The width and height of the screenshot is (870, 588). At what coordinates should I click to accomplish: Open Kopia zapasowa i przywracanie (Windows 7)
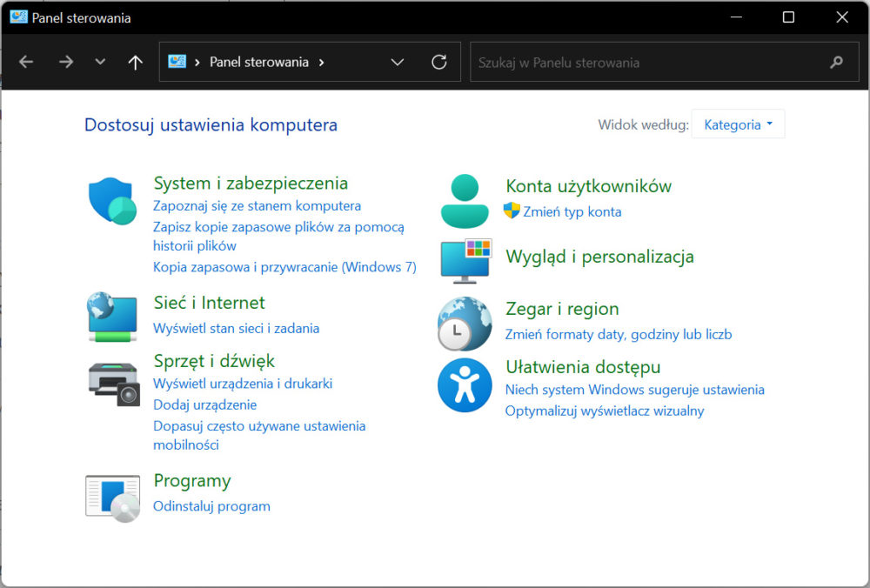[x=284, y=267]
